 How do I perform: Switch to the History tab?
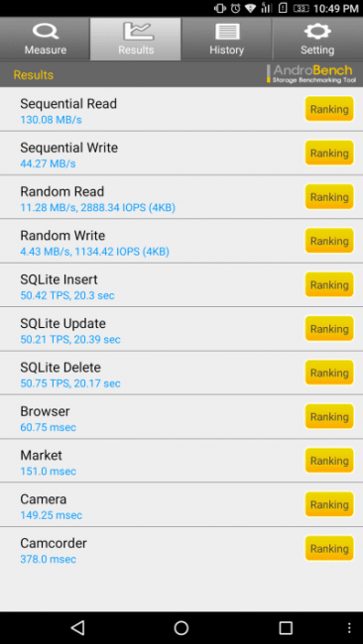(x=226, y=39)
